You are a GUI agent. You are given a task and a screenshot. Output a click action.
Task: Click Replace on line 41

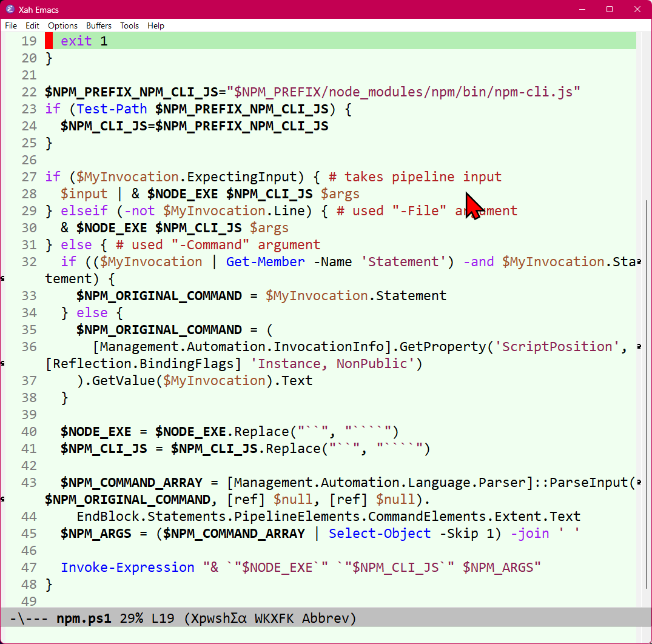click(293, 449)
